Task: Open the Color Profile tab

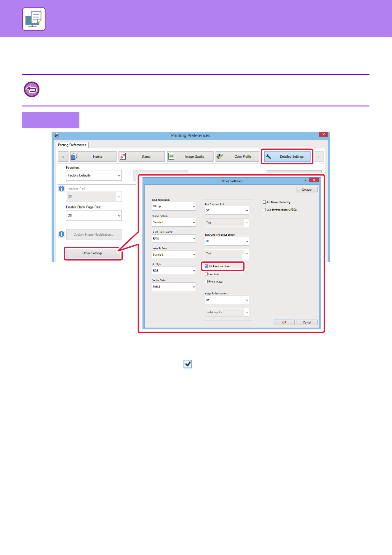Action: [238, 157]
